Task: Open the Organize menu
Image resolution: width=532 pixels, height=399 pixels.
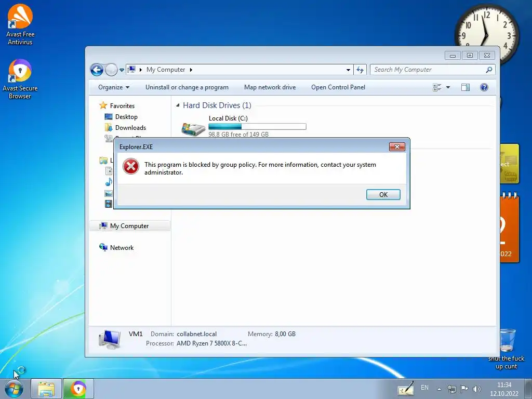Action: pos(114,87)
